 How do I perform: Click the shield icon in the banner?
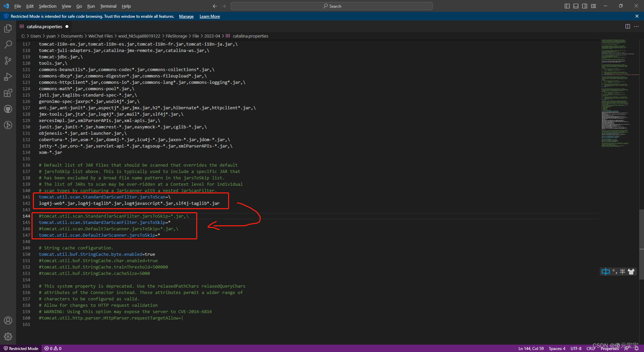6,16
